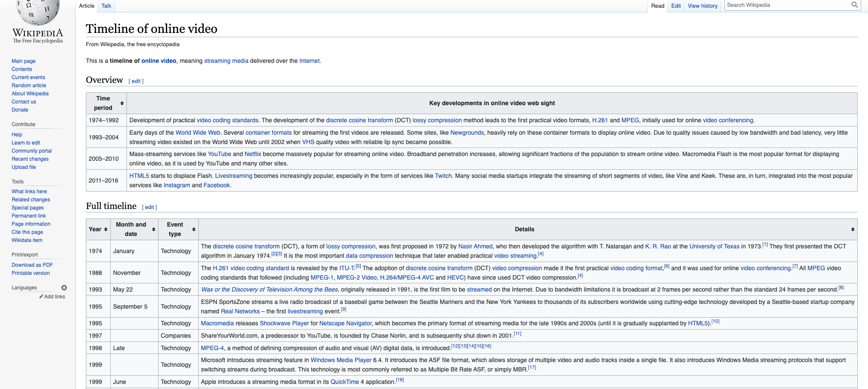Open the Talk tab
The height and width of the screenshot is (389, 868).
click(106, 6)
